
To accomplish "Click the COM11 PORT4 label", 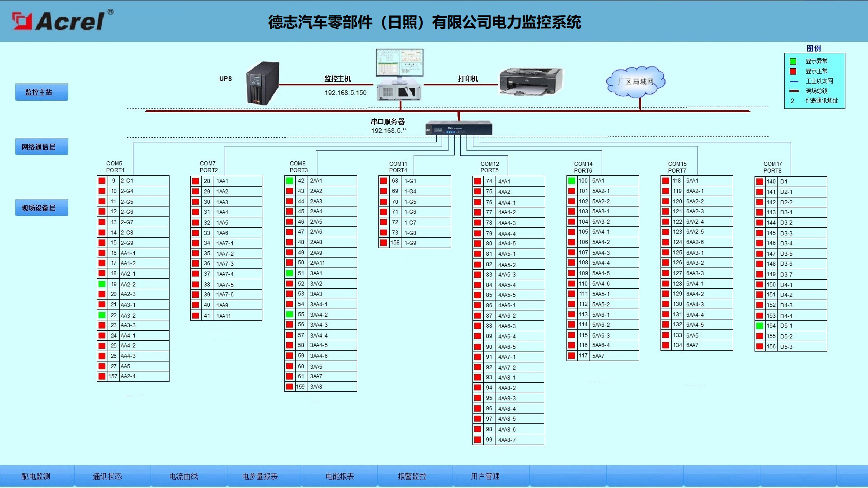I will coord(398,167).
